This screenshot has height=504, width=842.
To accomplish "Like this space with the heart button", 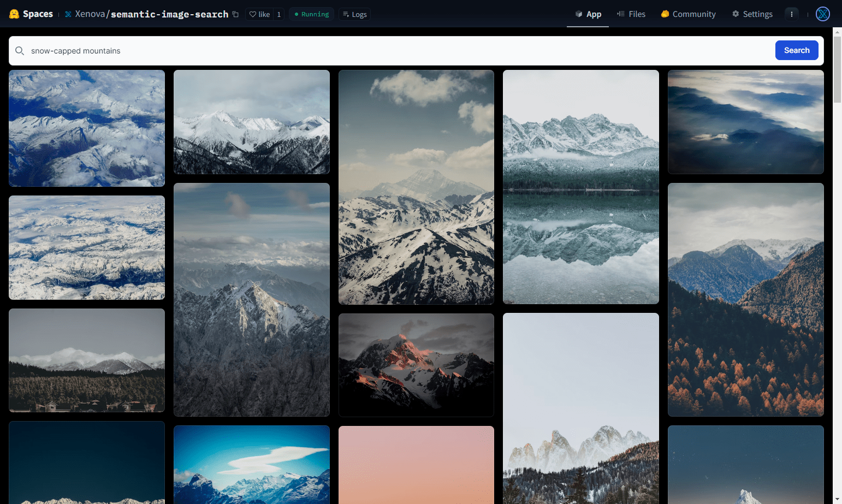I will (259, 14).
